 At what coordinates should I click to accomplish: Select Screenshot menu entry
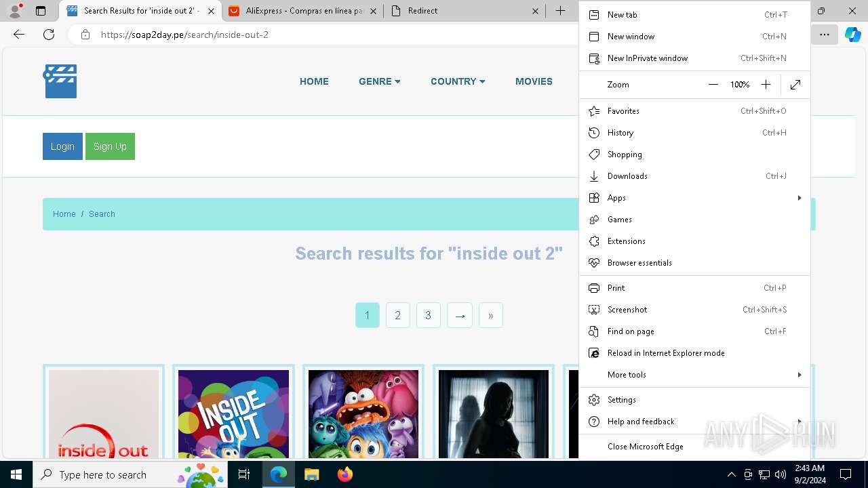click(694, 310)
